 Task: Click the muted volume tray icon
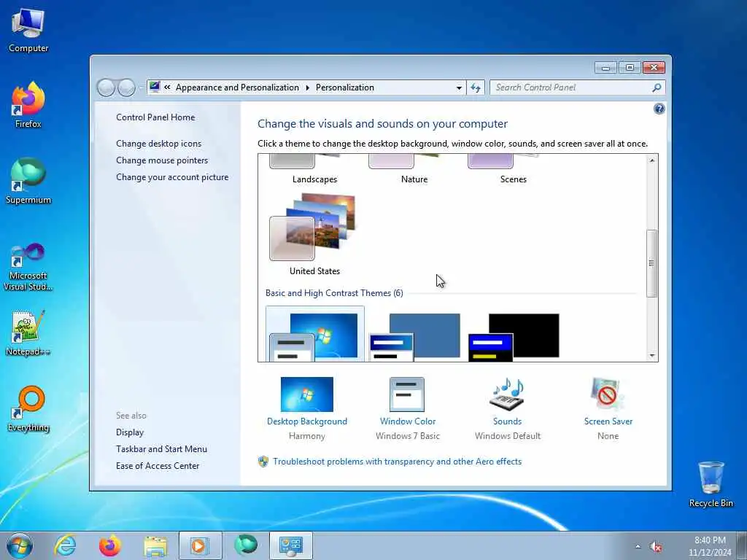click(656, 547)
